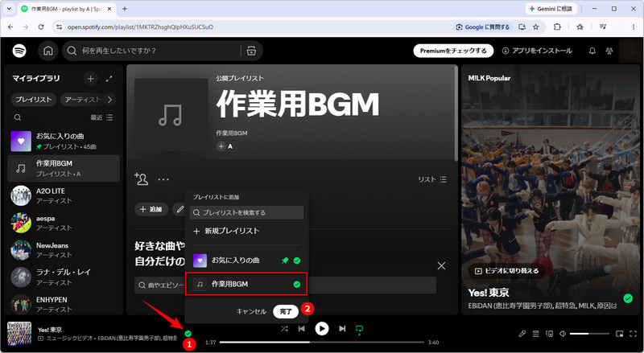Open the Chrome three-dot menu
The height and width of the screenshot is (353, 644).
click(x=634, y=27)
